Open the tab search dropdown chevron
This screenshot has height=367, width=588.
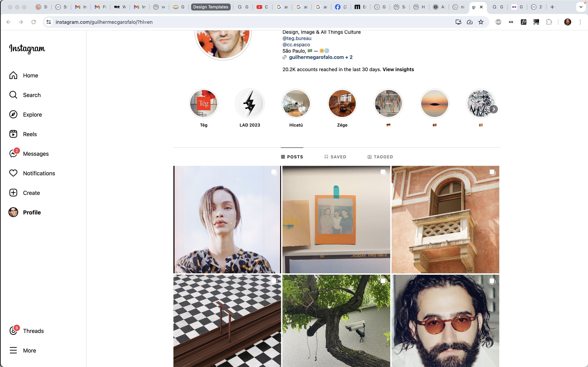point(581,7)
